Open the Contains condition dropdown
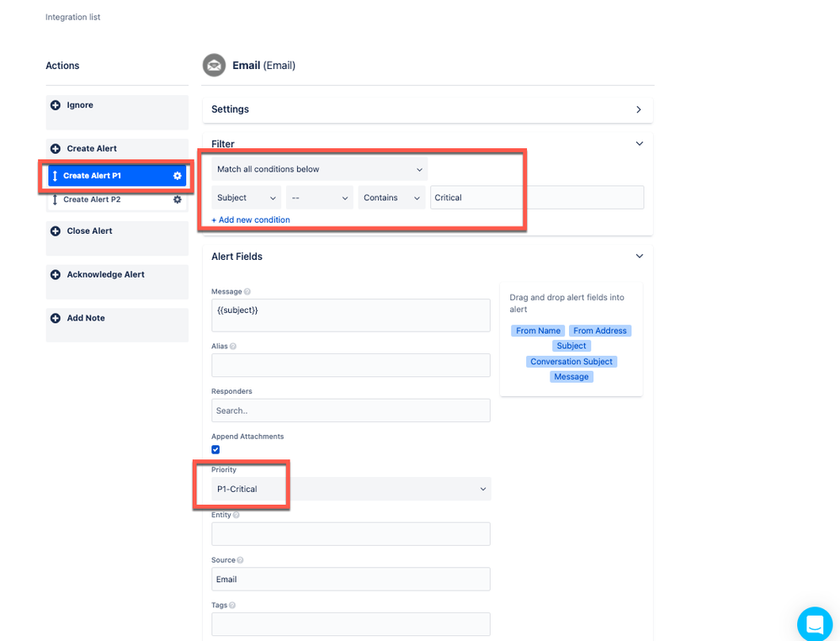The width and height of the screenshot is (840, 641). click(391, 198)
